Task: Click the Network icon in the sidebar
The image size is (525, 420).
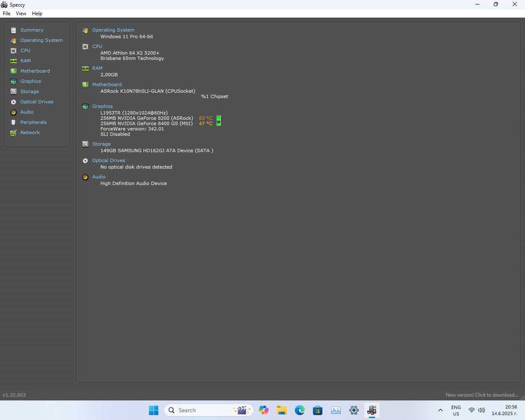Action: point(13,133)
